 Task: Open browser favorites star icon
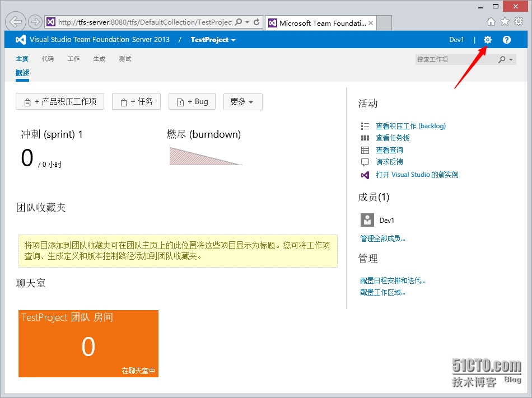pyautogui.click(x=505, y=22)
